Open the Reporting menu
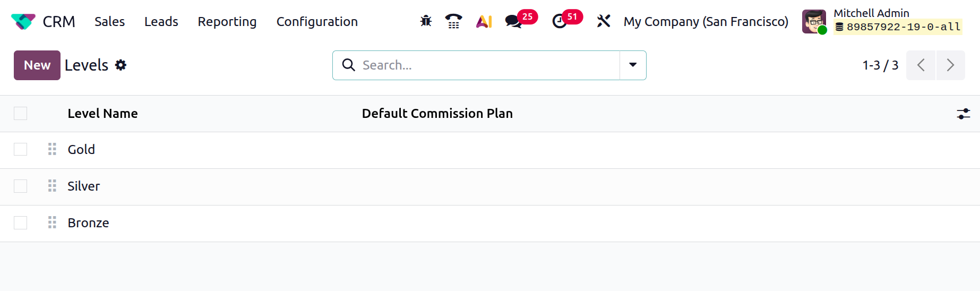Screen dimensions: 980x291 [227, 21]
